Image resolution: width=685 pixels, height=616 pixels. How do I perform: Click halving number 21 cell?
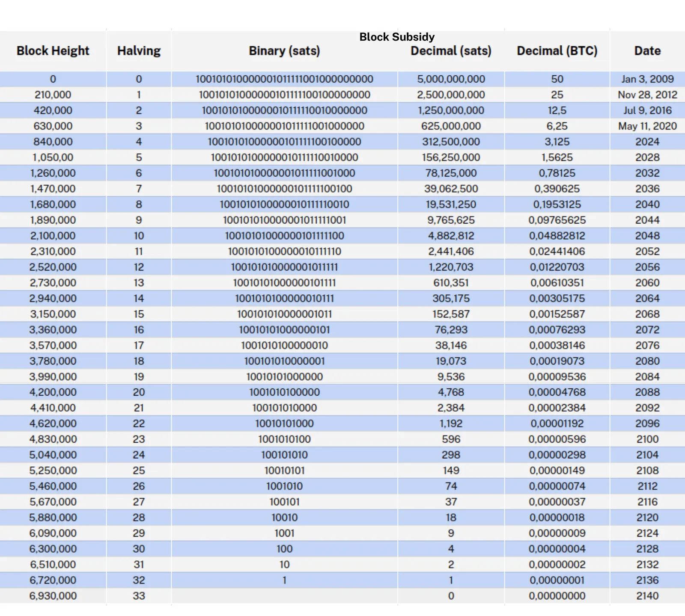[x=139, y=408]
